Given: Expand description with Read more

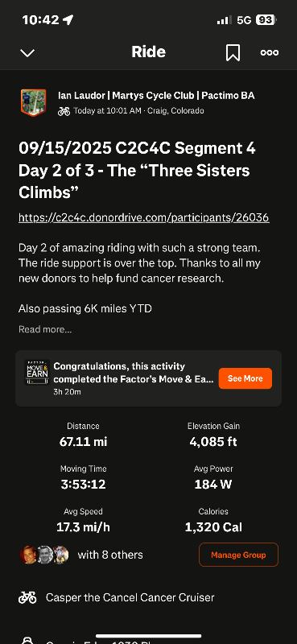Looking at the screenshot, I should click(45, 329).
